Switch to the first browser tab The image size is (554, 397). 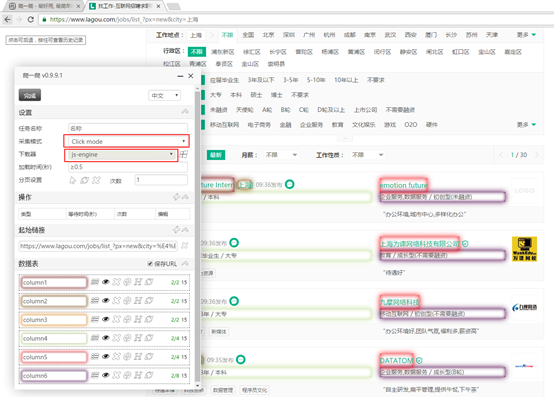tap(44, 6)
